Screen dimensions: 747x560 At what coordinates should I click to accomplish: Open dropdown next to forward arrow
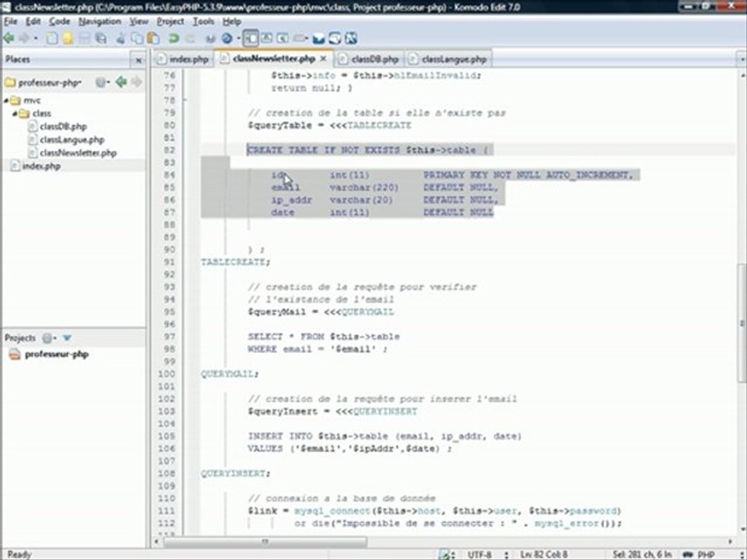[x=36, y=39]
